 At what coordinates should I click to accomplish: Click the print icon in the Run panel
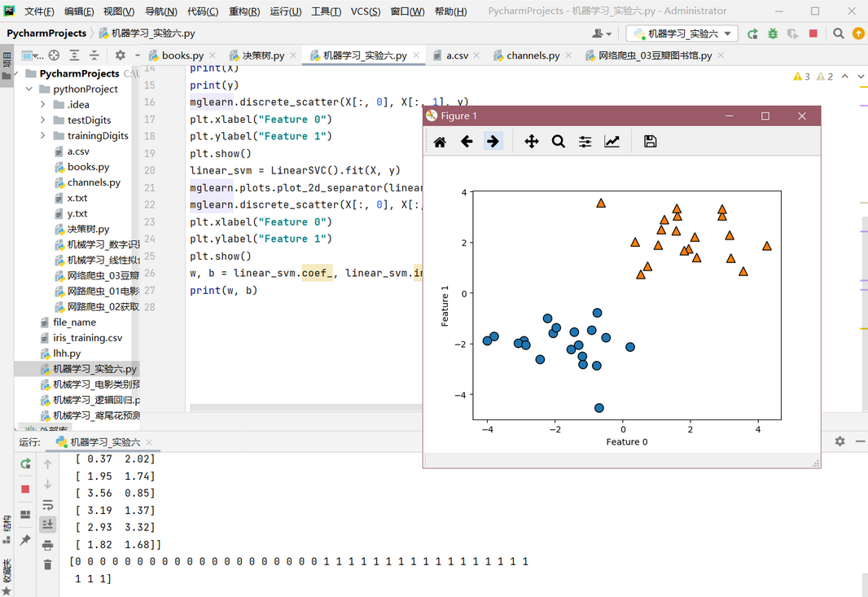(47, 545)
